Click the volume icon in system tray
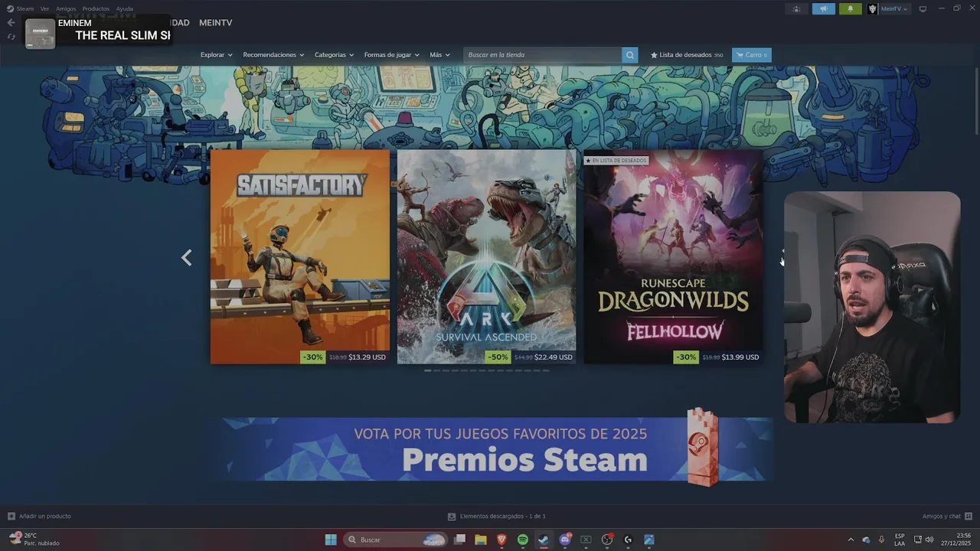Image resolution: width=980 pixels, height=551 pixels. click(x=929, y=540)
